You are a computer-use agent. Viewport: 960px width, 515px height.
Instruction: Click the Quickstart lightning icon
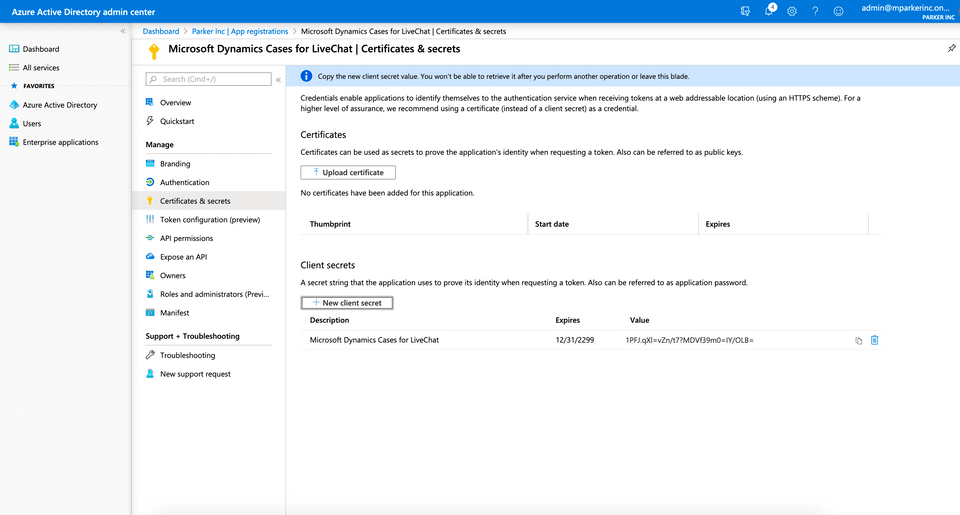coord(150,121)
